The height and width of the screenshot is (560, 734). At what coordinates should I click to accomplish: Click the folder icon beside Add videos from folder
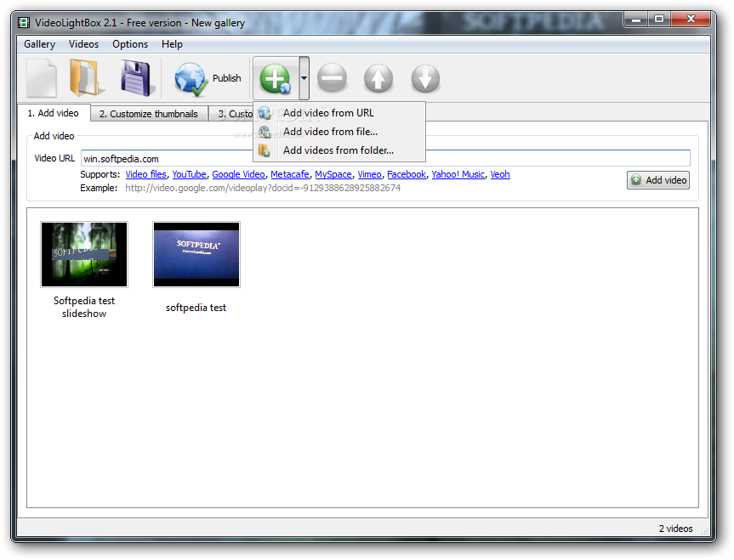coord(265,150)
